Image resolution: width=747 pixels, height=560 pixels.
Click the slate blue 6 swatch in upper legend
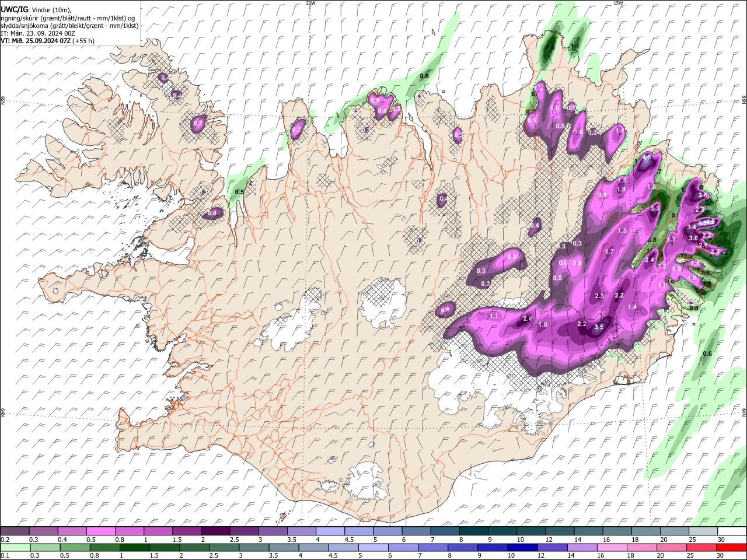[x=417, y=531]
